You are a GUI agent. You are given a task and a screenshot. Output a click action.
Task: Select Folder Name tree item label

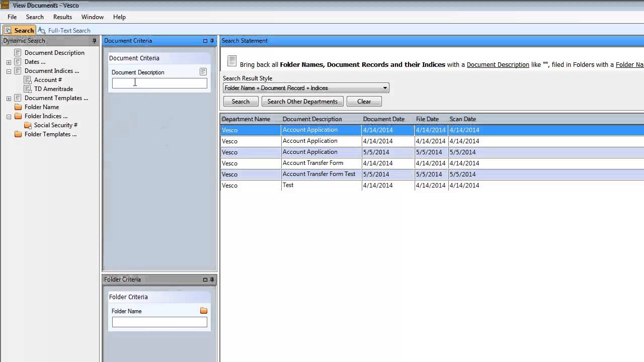[42, 107]
